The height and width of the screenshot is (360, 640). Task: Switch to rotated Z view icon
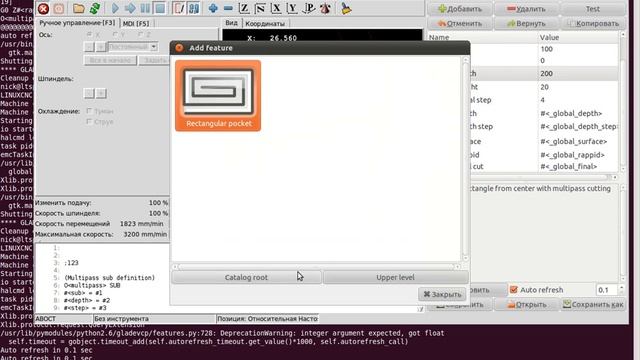click(x=260, y=9)
